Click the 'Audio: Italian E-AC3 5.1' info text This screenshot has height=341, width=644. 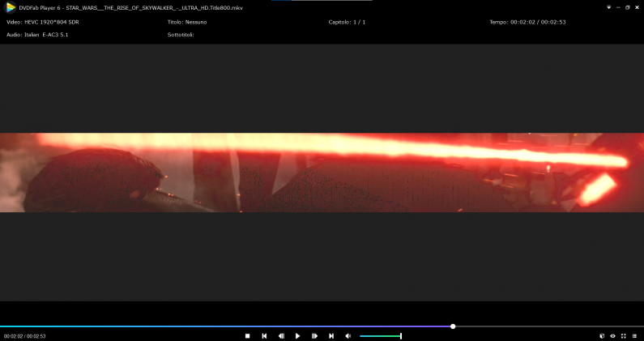coord(37,35)
